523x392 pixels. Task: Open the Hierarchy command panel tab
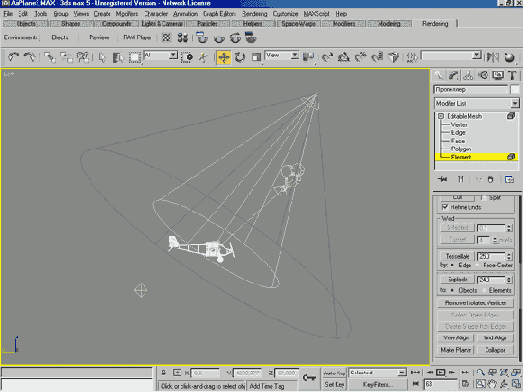coord(468,75)
